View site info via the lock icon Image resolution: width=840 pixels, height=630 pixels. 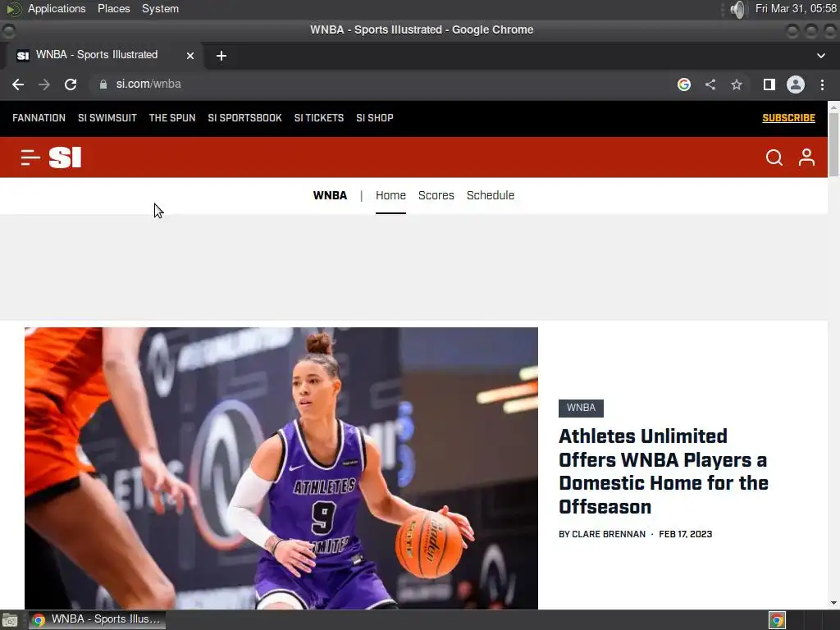click(103, 84)
